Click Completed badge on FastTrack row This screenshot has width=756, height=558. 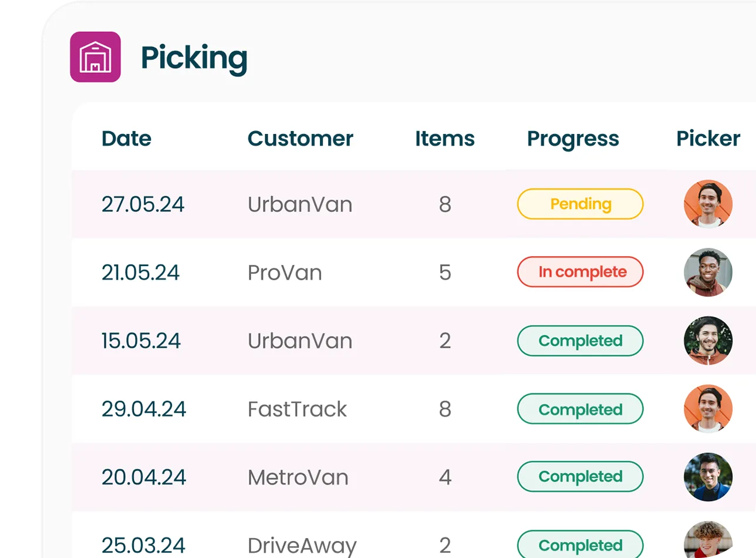coord(580,409)
